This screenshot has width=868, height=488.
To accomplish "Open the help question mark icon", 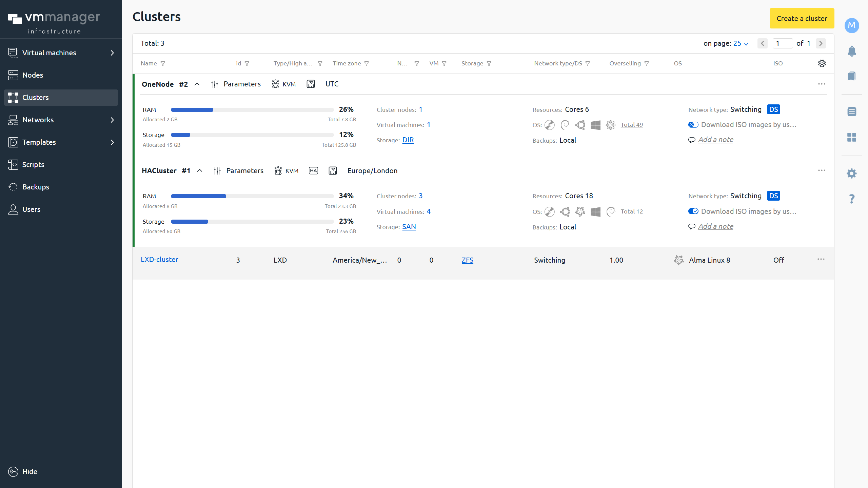I will coord(851,199).
